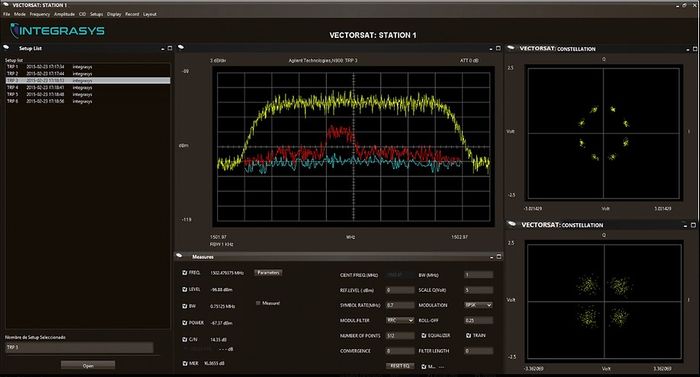This screenshot has height=377, width=700.
Task: Click the CENT.FREQ.(MHz) input field
Action: (400, 275)
